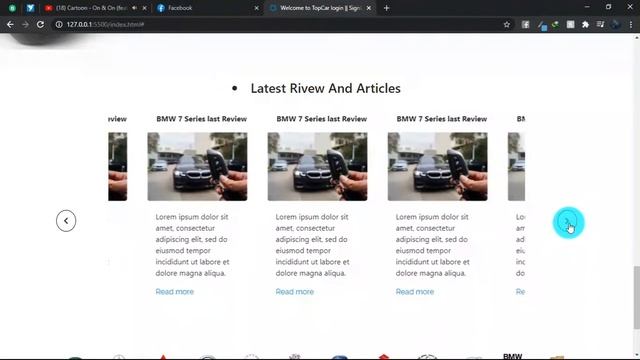Open the browser profile avatar

[x=615, y=24]
